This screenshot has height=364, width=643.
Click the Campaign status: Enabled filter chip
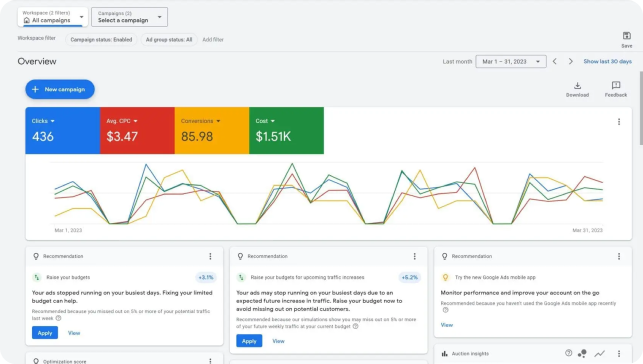[x=101, y=40]
